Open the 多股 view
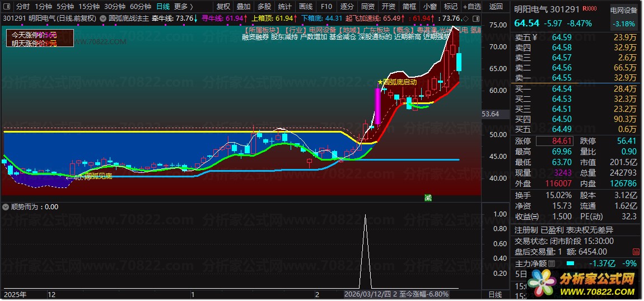This screenshot has height=301, width=644. pyautogui.click(x=264, y=7)
